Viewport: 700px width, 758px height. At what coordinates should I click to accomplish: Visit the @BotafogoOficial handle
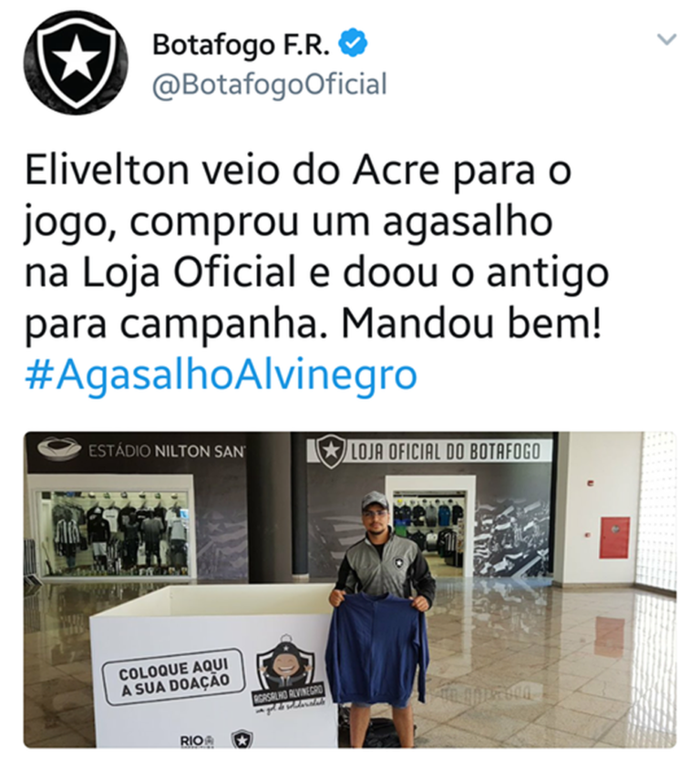pos(270,85)
